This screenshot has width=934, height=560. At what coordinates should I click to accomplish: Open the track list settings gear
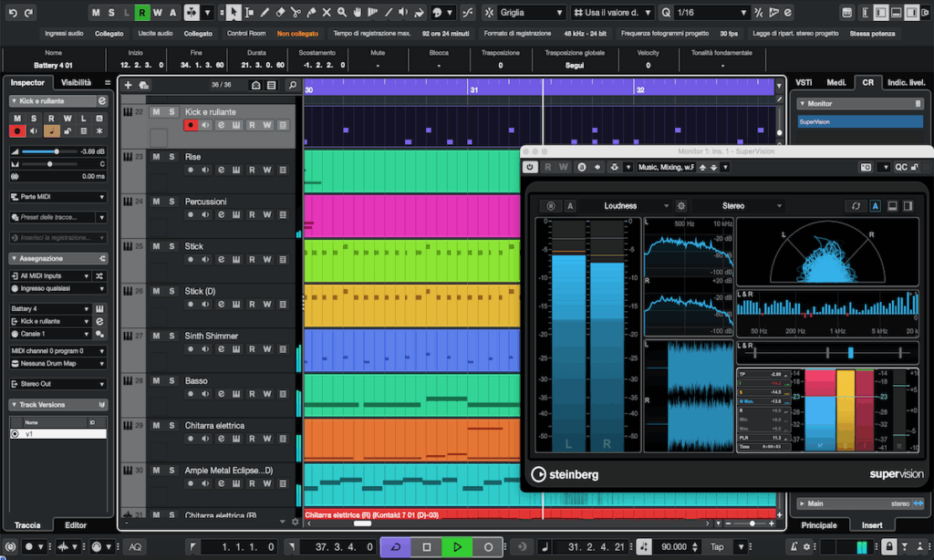(295, 522)
